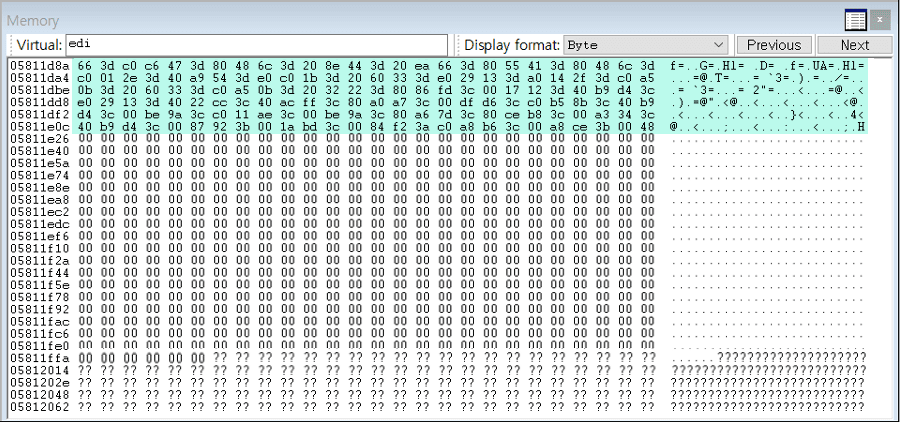Image resolution: width=900 pixels, height=422 pixels.
Task: Open the Memory window options icon
Action: point(855,21)
